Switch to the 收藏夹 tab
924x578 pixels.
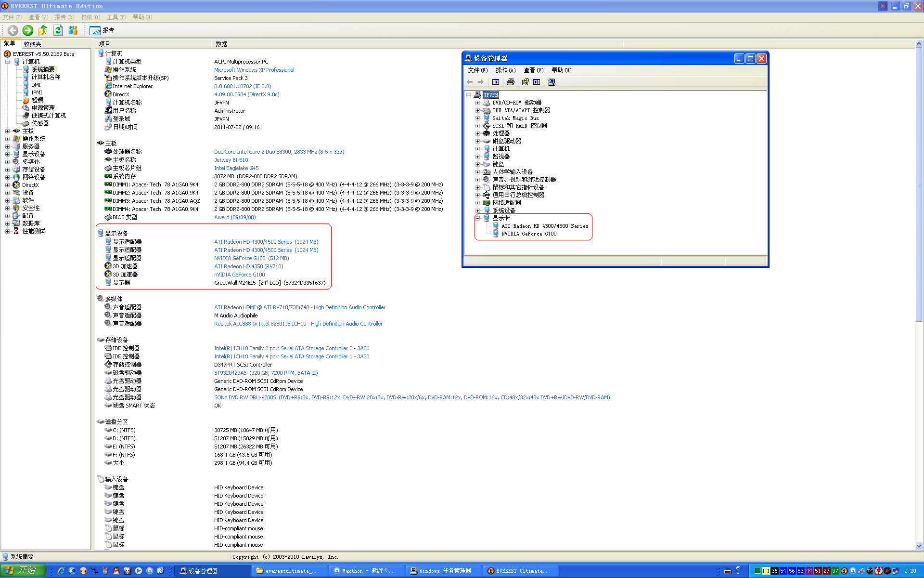32,44
